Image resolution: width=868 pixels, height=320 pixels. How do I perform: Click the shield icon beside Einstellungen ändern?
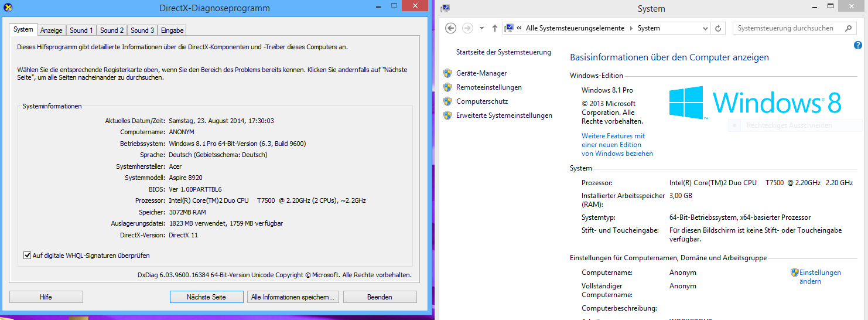coord(795,273)
